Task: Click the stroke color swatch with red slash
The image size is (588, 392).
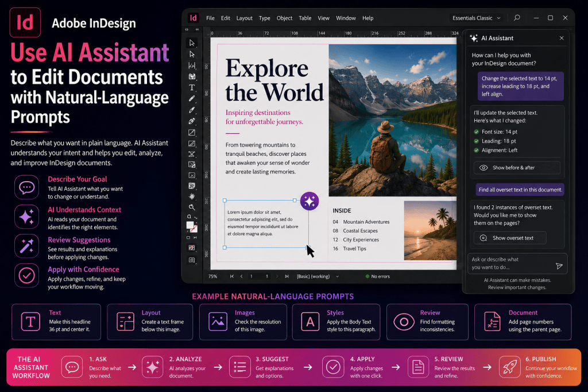Action: coord(194,229)
